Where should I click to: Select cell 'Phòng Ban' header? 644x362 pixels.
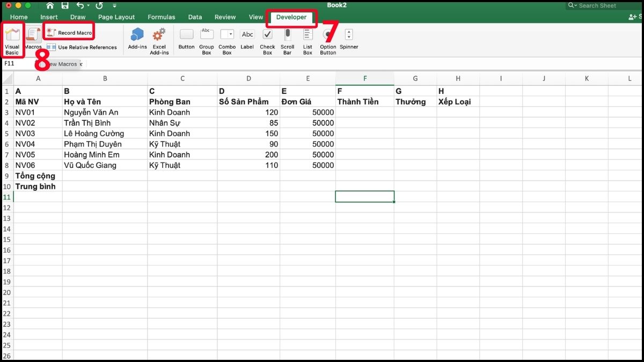pyautogui.click(x=182, y=101)
